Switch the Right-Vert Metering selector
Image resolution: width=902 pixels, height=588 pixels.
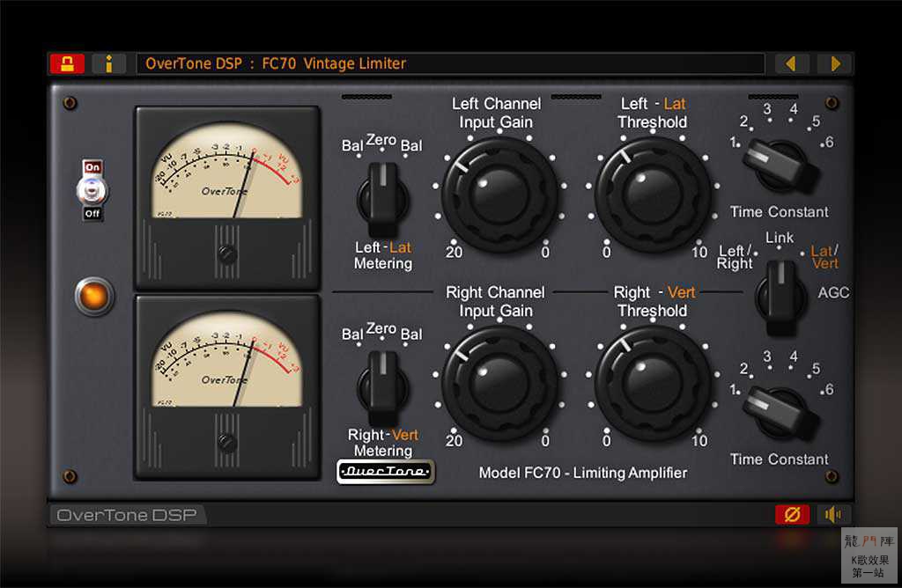tap(382, 388)
